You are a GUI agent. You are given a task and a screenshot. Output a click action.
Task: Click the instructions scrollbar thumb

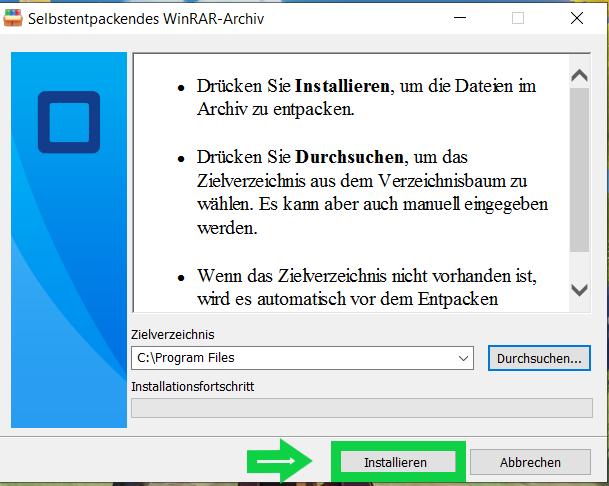point(579,170)
